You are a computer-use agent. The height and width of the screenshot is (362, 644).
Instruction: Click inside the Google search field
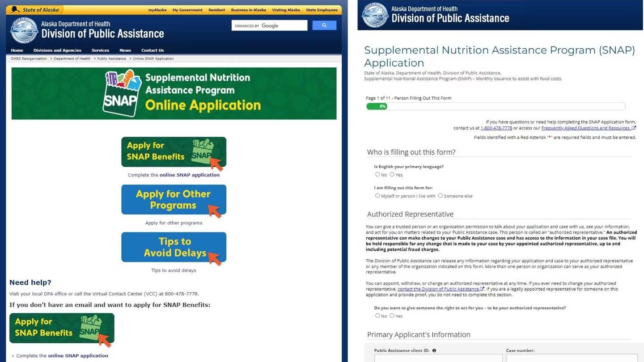pos(269,25)
